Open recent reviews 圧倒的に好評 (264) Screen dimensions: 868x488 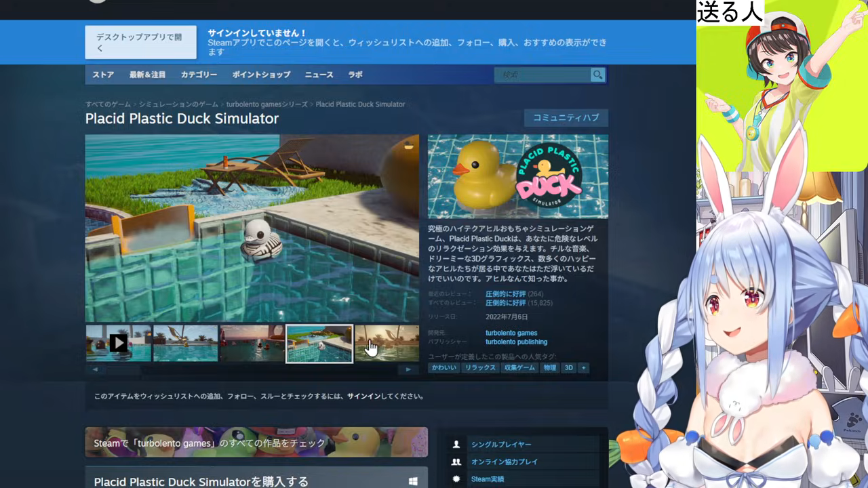(514, 294)
